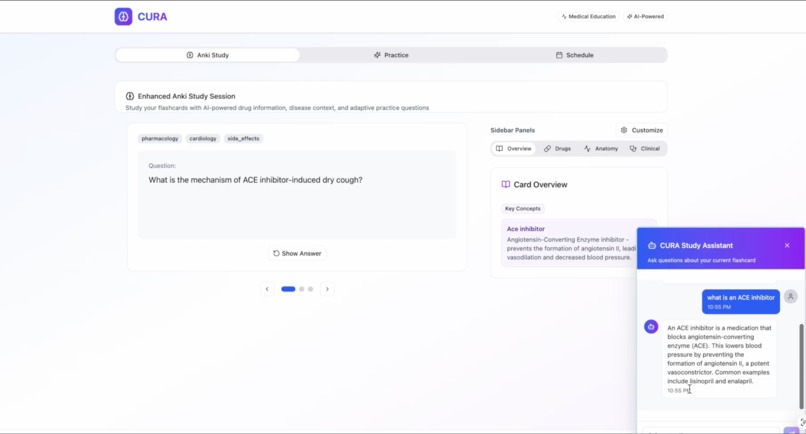Click the AI-Powered badge
806x434 pixels.
pos(645,16)
